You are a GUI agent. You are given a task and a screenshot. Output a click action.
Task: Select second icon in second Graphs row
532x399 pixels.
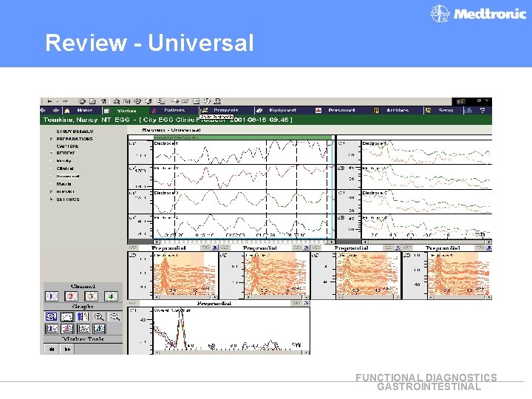coord(67,328)
